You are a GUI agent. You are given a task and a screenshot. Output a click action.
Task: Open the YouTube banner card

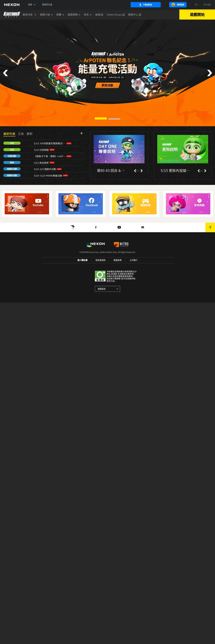pyautogui.click(x=27, y=204)
